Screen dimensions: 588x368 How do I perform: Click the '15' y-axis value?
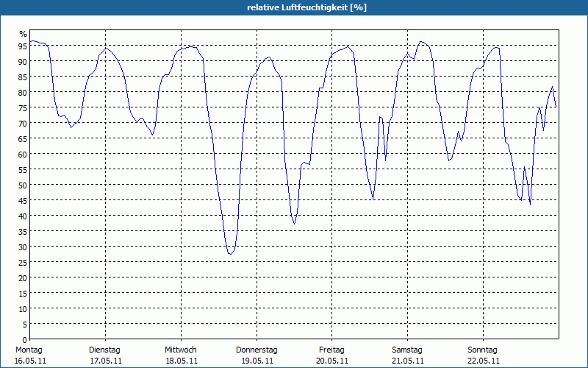click(x=23, y=293)
